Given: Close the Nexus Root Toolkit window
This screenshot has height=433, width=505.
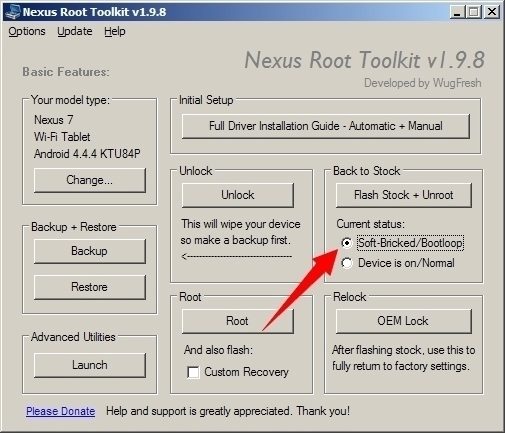Looking at the screenshot, I should 492,12.
